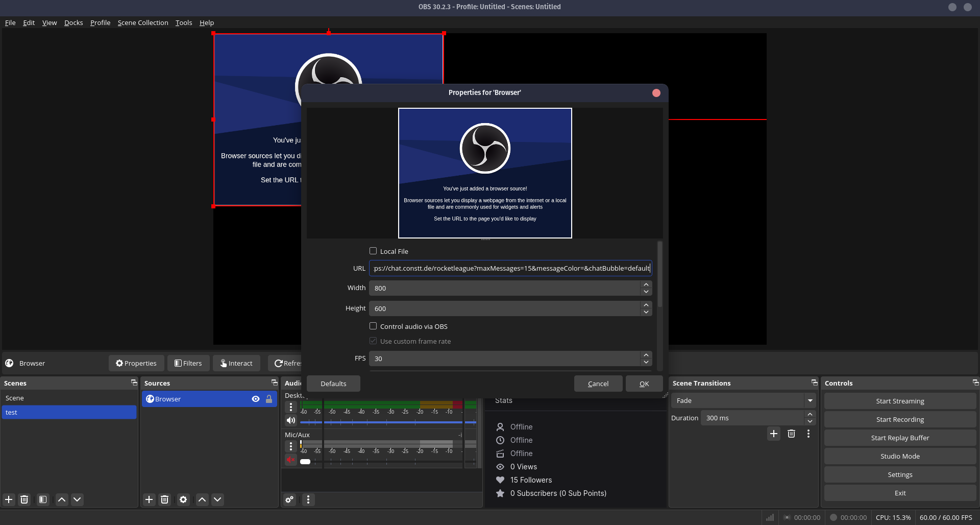
Task: Open source properties gear icon in Sources
Action: click(183, 499)
